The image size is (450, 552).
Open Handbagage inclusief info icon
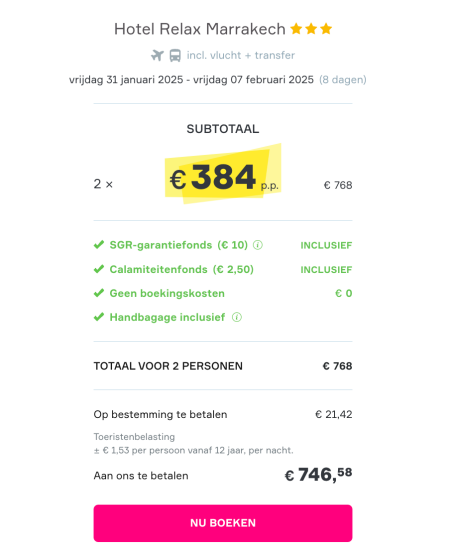237,317
